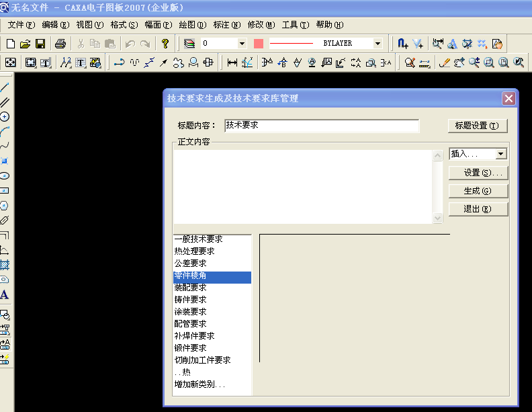Open help with the question mark icon
Screen dimensions: 532x412
165,44
